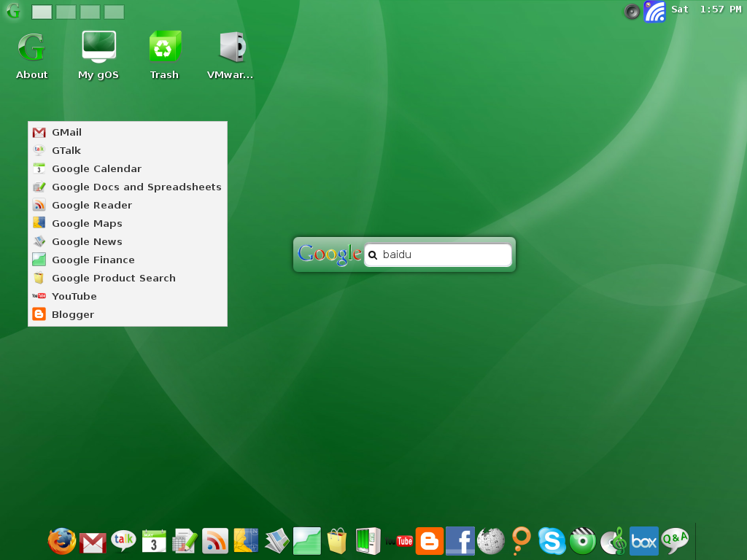Open the Q&A speech bubble icon
The height and width of the screenshot is (560, 747).
point(675,541)
